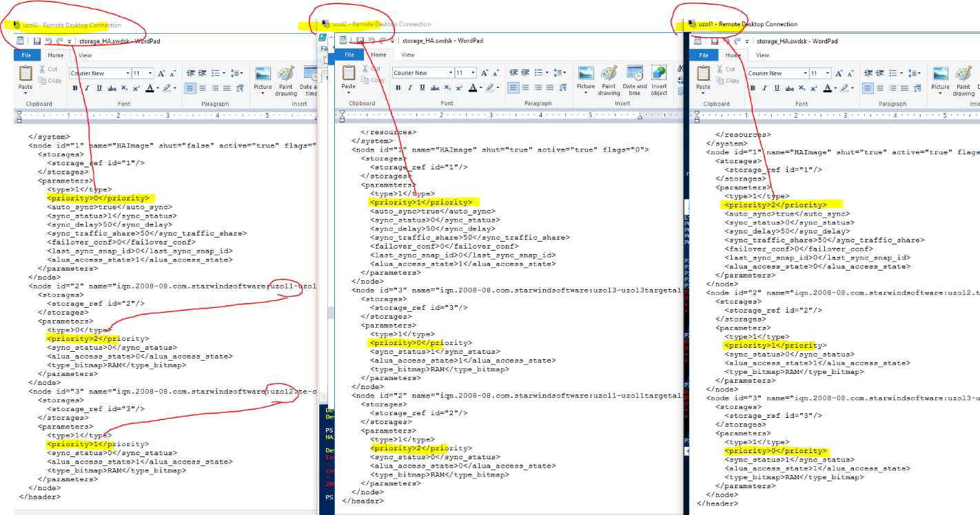Click font color A in uzol3 WordPad

(151, 88)
